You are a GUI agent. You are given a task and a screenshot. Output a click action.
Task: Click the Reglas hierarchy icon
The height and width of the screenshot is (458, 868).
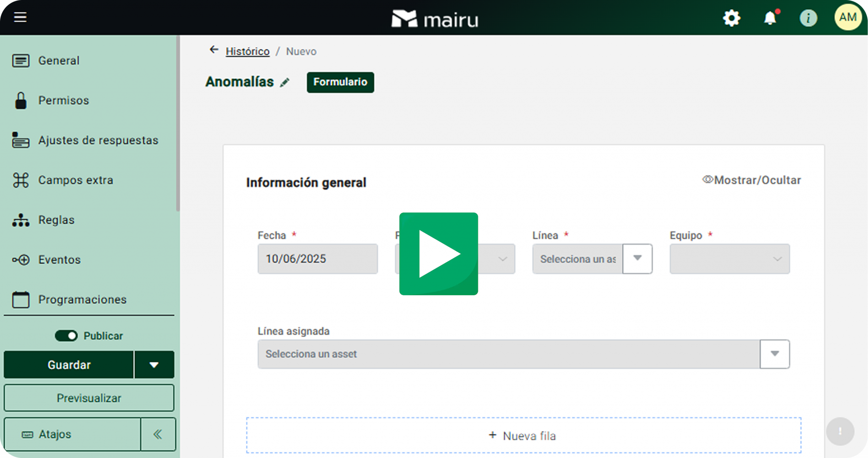pos(21,220)
